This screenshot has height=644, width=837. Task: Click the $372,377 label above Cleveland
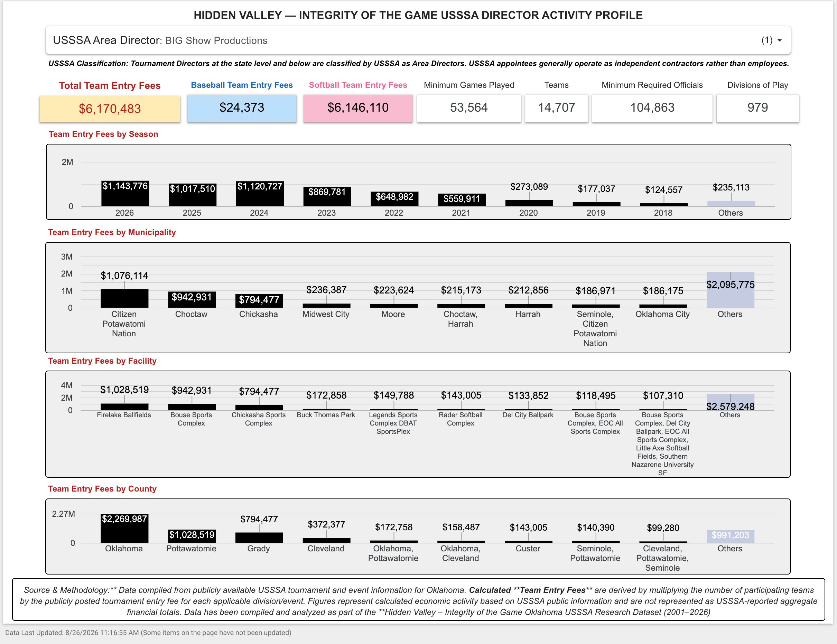click(326, 524)
